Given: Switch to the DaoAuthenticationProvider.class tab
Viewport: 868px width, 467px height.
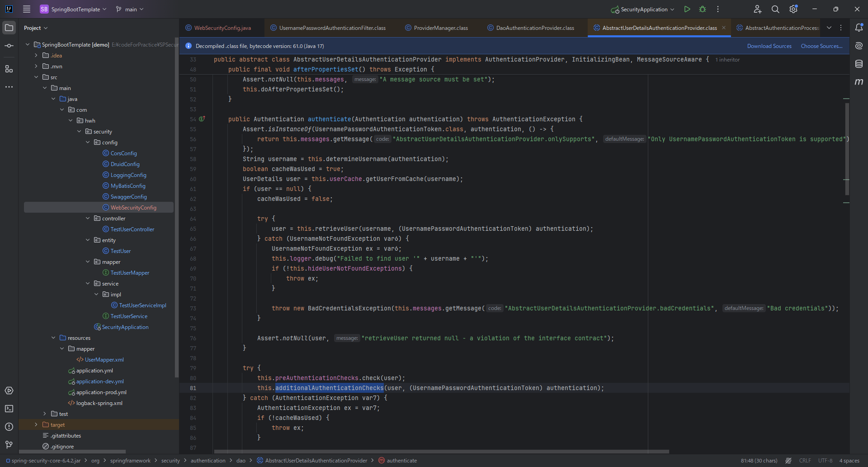Looking at the screenshot, I should point(535,28).
